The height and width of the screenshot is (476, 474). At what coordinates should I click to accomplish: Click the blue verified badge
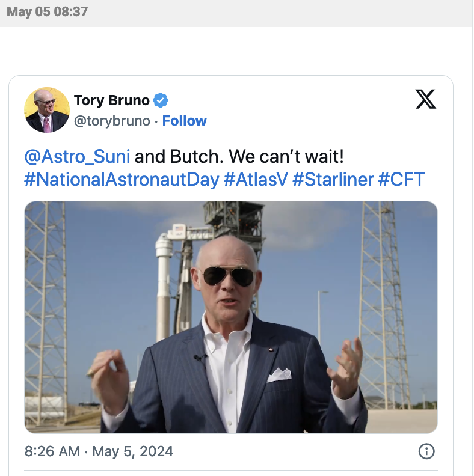point(161,100)
